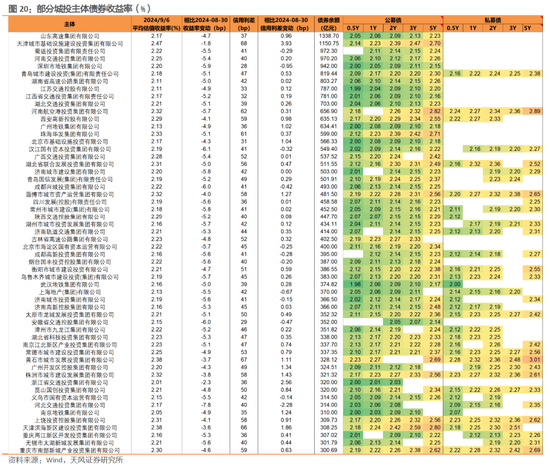Screen dimensions: 550x467
Task: Select 黄石市城市发展投资集团有限公司
Action: click(70, 360)
